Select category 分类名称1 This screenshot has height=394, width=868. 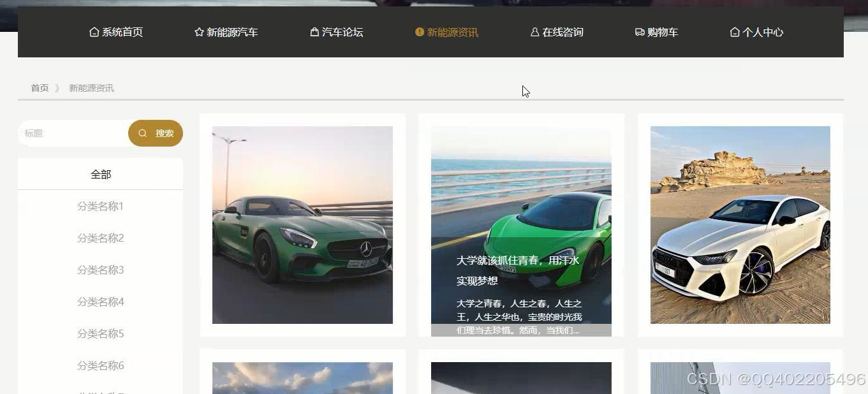click(x=101, y=206)
